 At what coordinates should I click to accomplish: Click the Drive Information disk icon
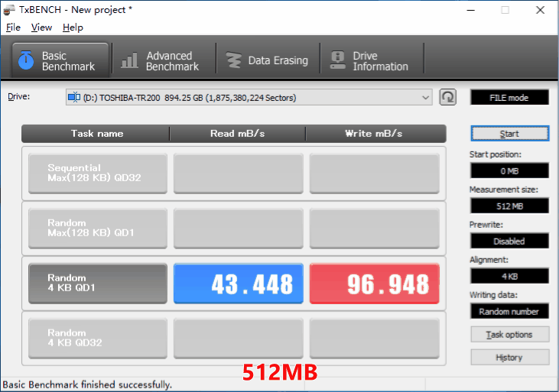click(337, 60)
